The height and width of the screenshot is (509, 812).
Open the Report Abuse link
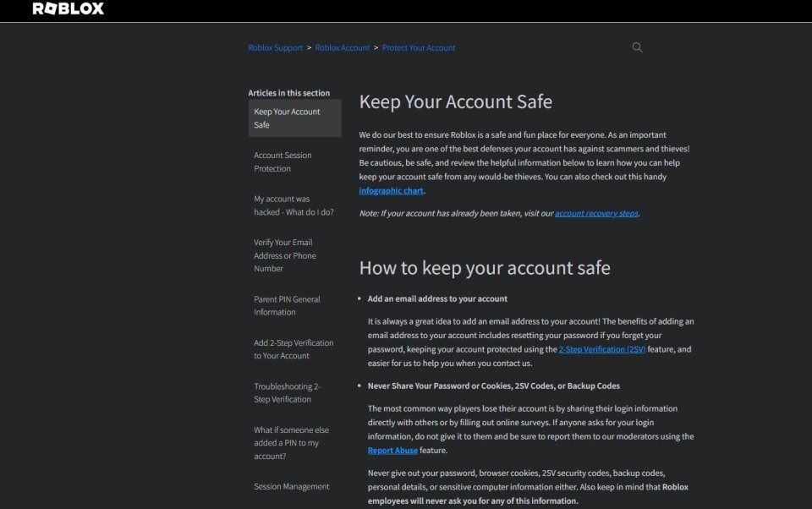(392, 450)
